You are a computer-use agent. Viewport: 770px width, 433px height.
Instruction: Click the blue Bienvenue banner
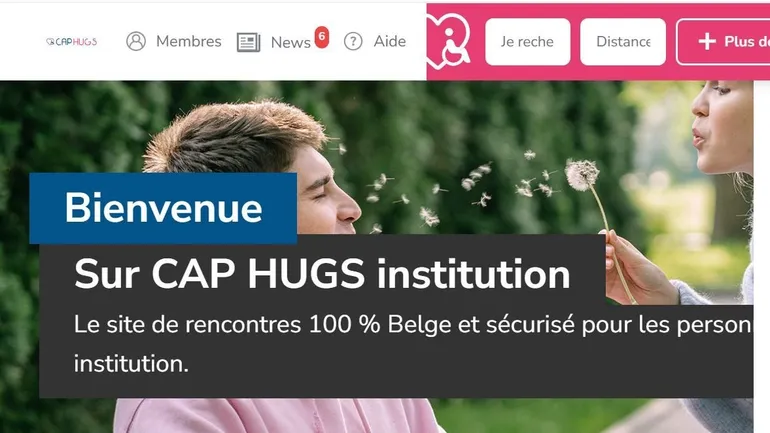pos(163,208)
